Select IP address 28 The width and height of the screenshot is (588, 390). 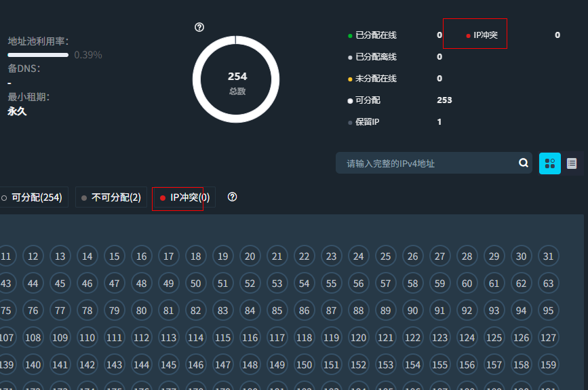coord(467,256)
